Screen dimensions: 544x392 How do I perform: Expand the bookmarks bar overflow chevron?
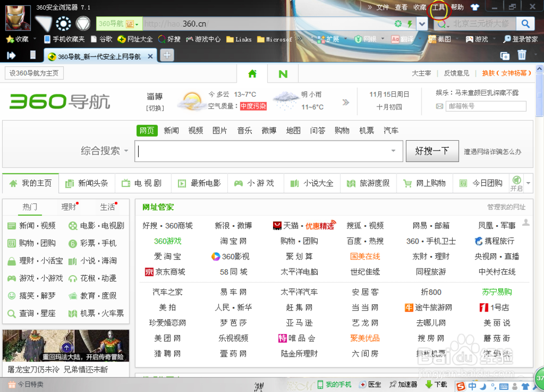(300, 39)
